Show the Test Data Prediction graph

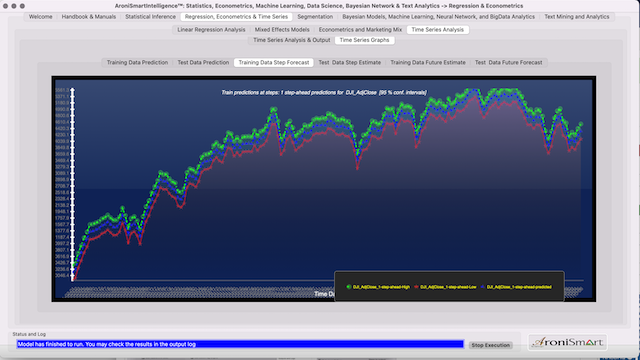tap(203, 62)
